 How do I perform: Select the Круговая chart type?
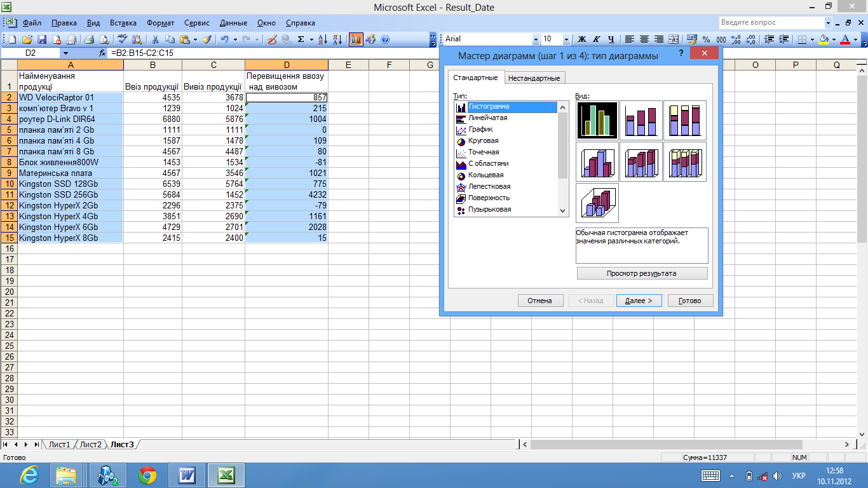point(483,141)
